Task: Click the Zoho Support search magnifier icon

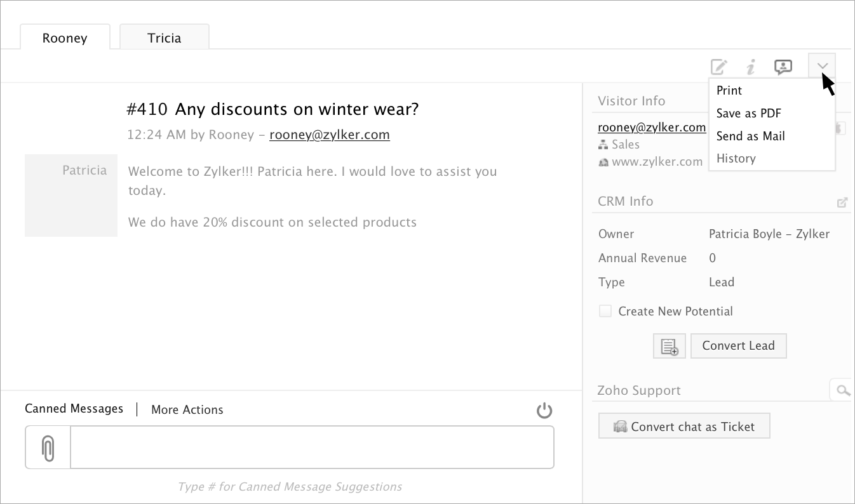Action: [842, 390]
